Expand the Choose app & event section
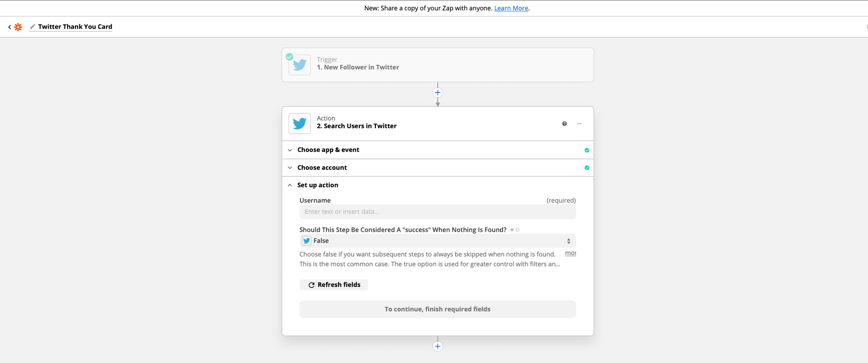The image size is (868, 363). [328, 150]
